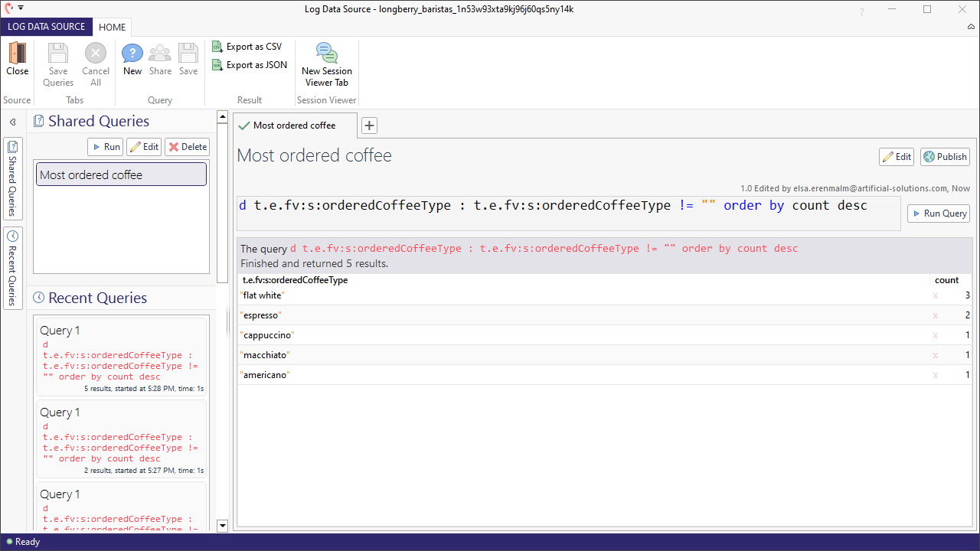Open the LOG DATA SOURCE menu
980x551 pixels.
pos(46,26)
